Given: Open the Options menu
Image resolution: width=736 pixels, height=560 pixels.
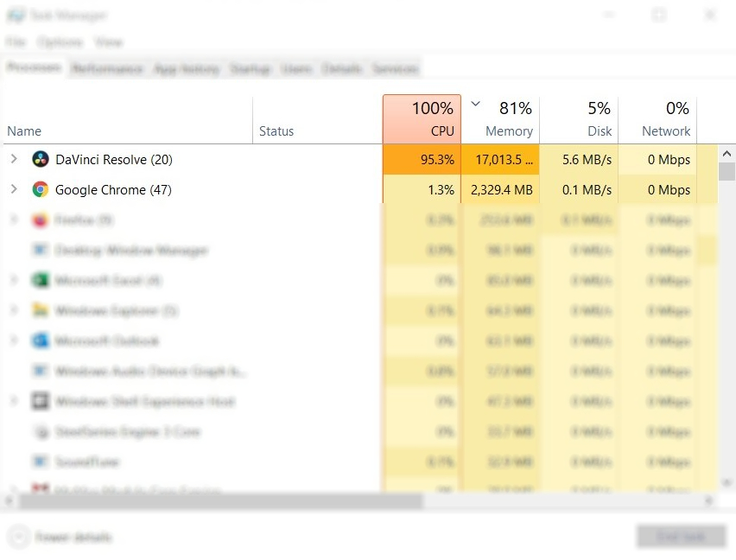Looking at the screenshot, I should (x=60, y=42).
